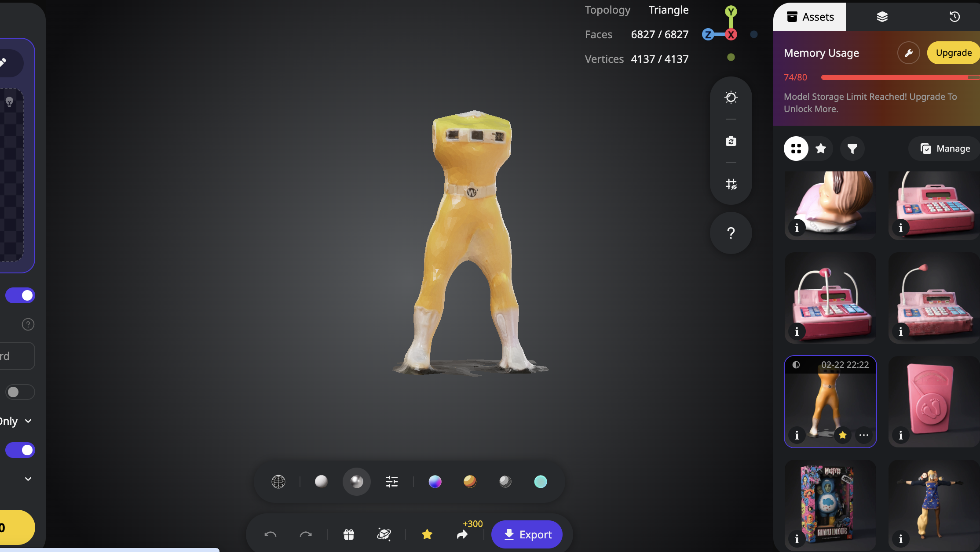Viewport: 980px width, 552px height.
Task: Expand the 'Only' dropdown chevron
Action: 28,421
